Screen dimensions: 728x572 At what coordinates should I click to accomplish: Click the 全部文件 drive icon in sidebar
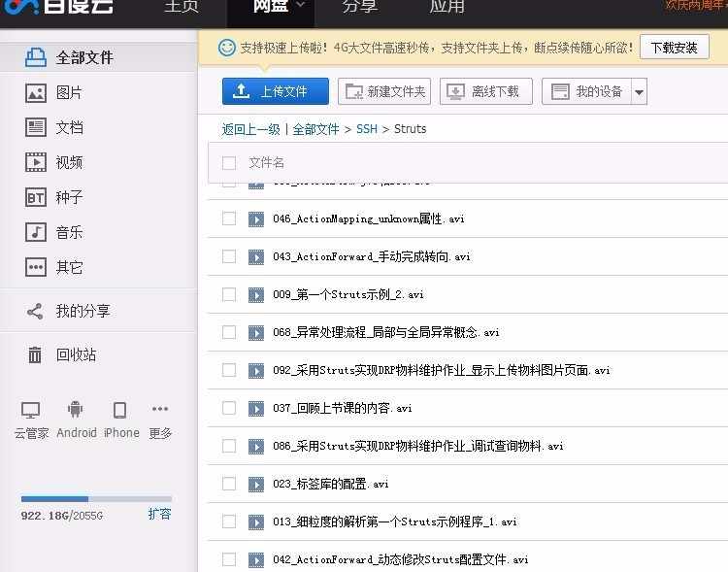(x=35, y=57)
